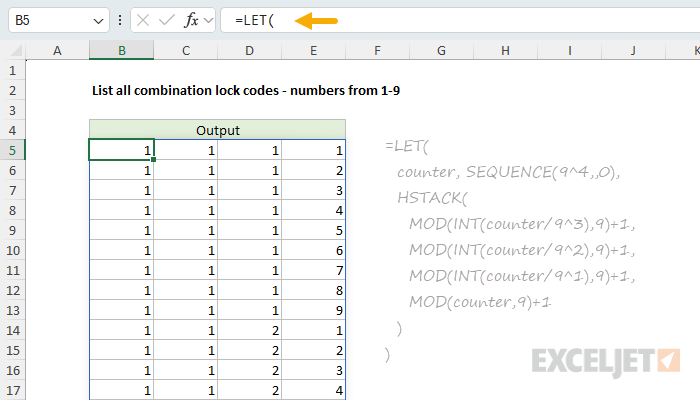Select cell E7 containing 3
The image size is (700, 400).
(313, 191)
